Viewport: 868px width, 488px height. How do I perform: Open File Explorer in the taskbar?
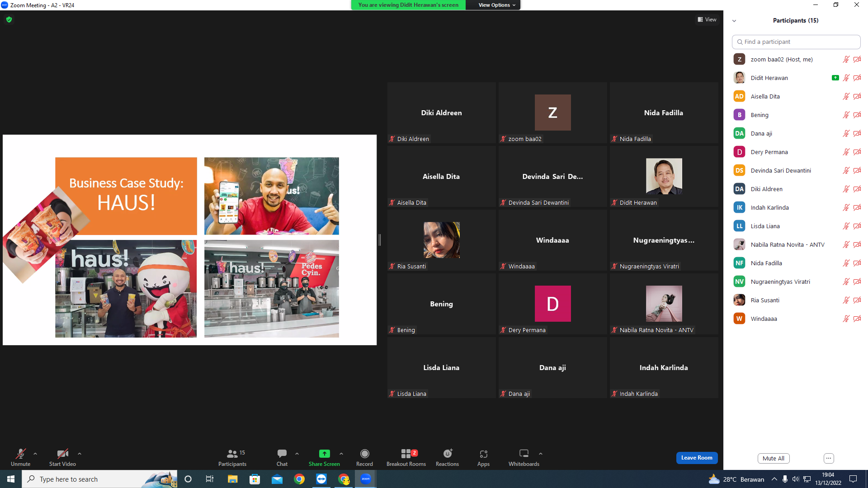point(232,479)
